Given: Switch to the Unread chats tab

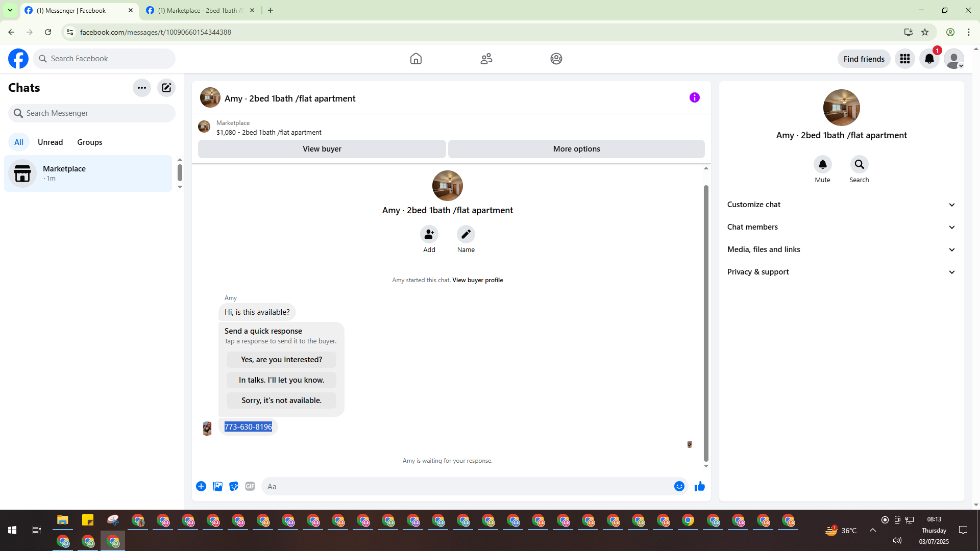Looking at the screenshot, I should (50, 142).
